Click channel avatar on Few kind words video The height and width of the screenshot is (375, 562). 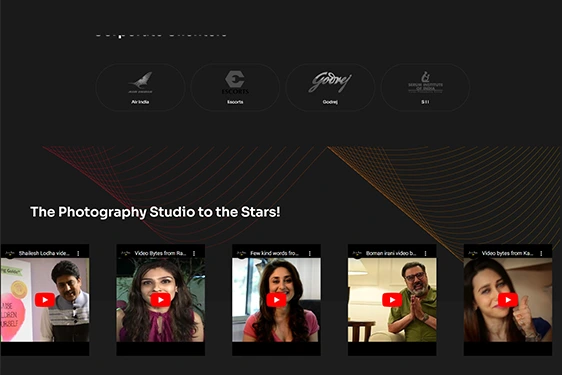(242, 253)
